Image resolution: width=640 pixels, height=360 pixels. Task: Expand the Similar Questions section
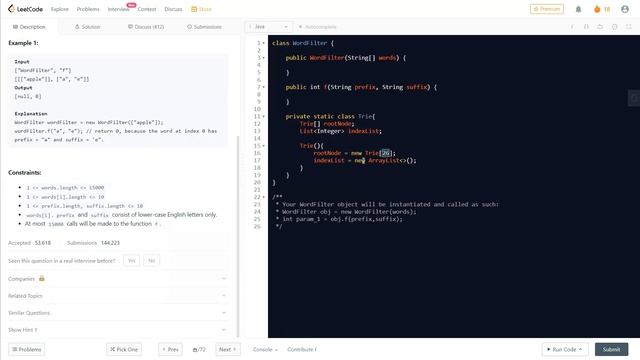pos(117,313)
